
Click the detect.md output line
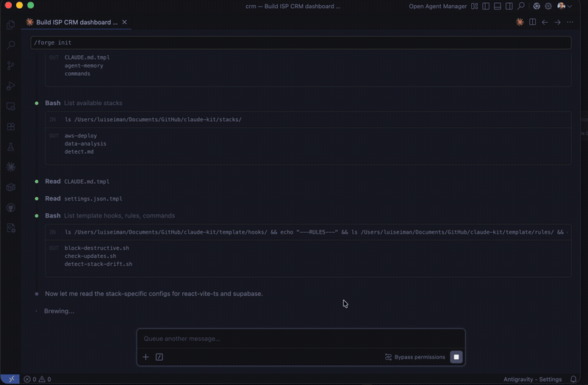click(x=79, y=152)
